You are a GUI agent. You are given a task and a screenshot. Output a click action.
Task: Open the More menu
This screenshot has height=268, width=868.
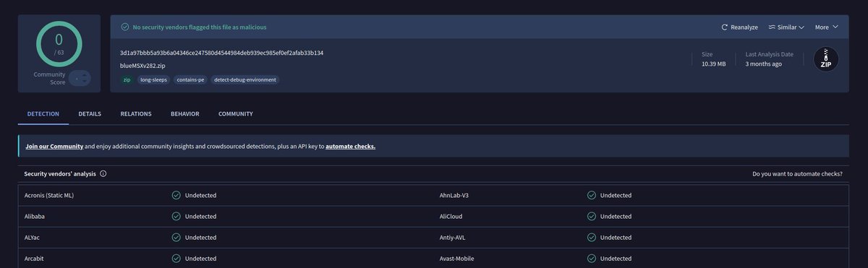tap(827, 27)
